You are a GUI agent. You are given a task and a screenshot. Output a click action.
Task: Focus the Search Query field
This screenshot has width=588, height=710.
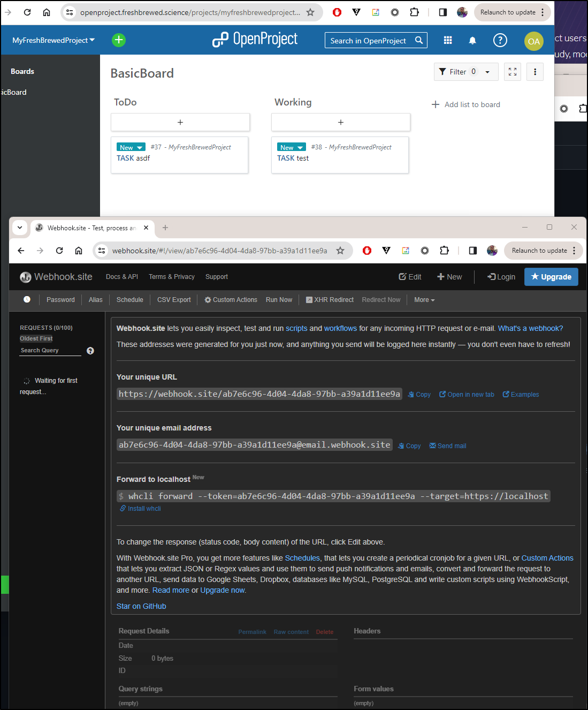pyautogui.click(x=50, y=351)
